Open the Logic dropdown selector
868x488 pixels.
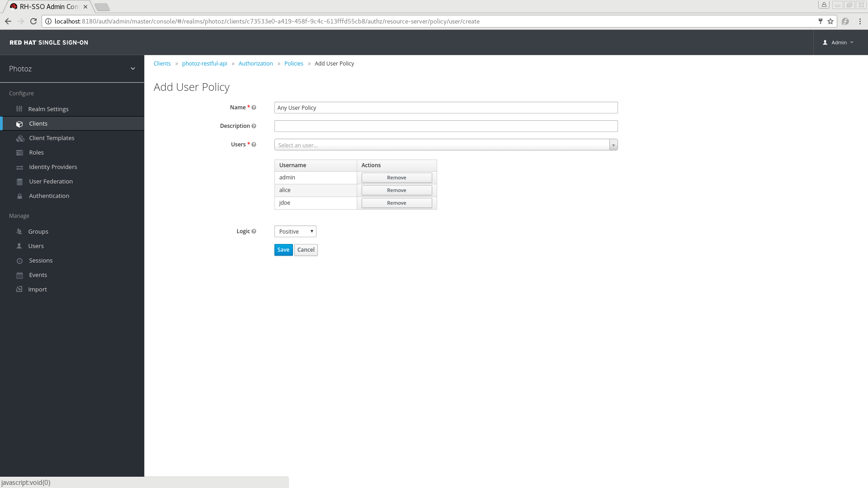[295, 230]
